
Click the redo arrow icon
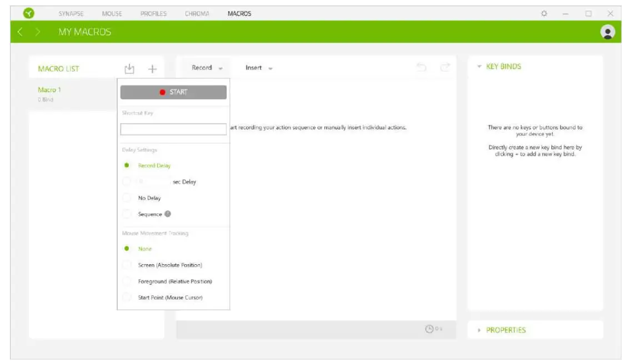tap(445, 67)
